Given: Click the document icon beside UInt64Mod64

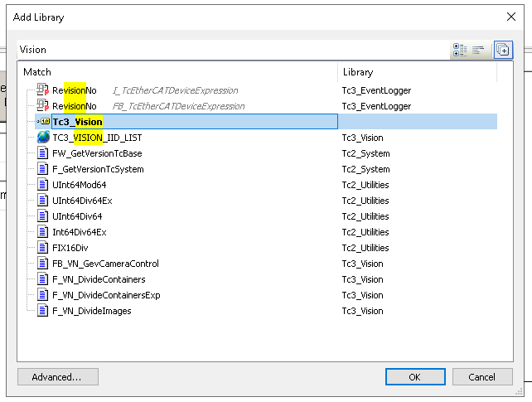Looking at the screenshot, I should (42, 185).
